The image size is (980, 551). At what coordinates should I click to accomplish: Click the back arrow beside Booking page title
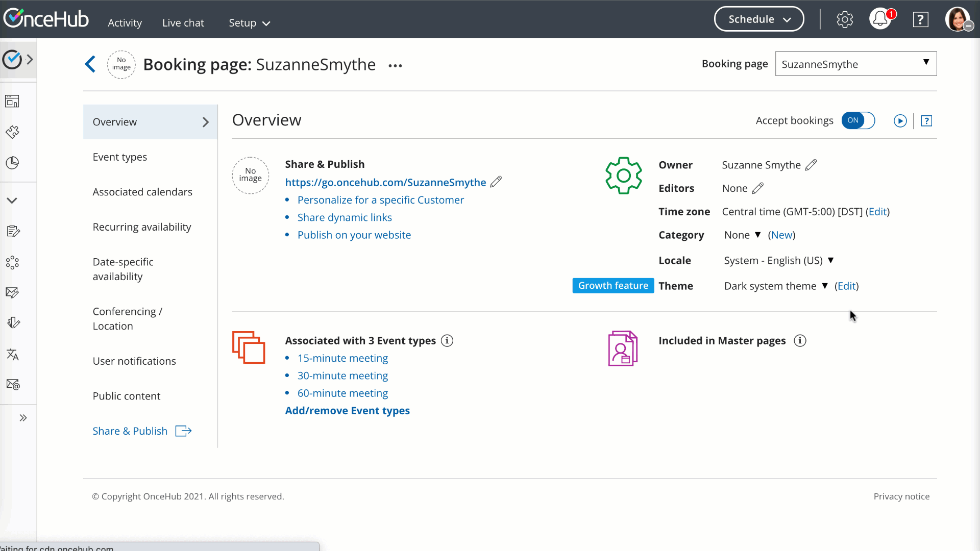90,64
